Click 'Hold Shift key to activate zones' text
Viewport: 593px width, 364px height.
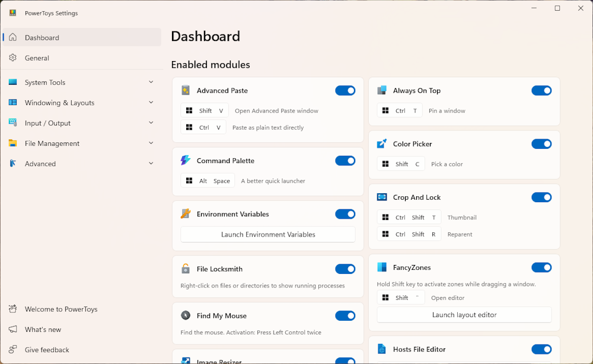(x=456, y=284)
